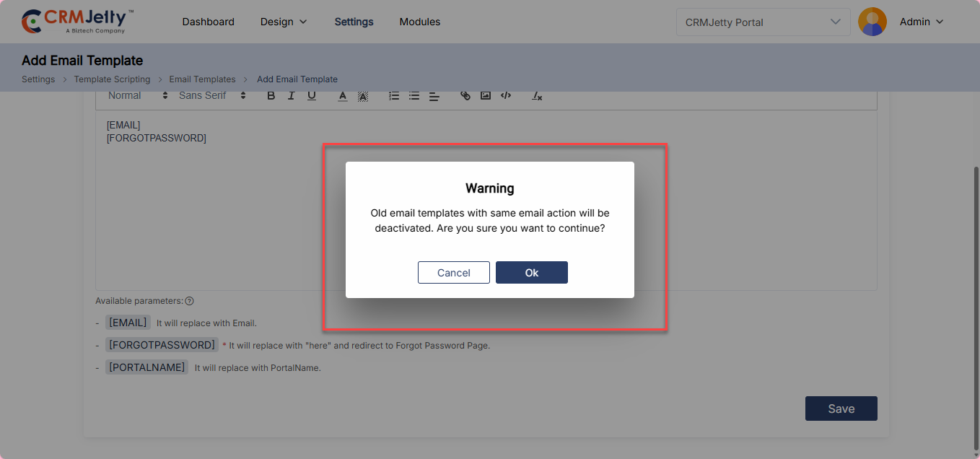Expand the Normal heading size dropdown
This screenshot has height=459, width=980.
pyautogui.click(x=137, y=96)
